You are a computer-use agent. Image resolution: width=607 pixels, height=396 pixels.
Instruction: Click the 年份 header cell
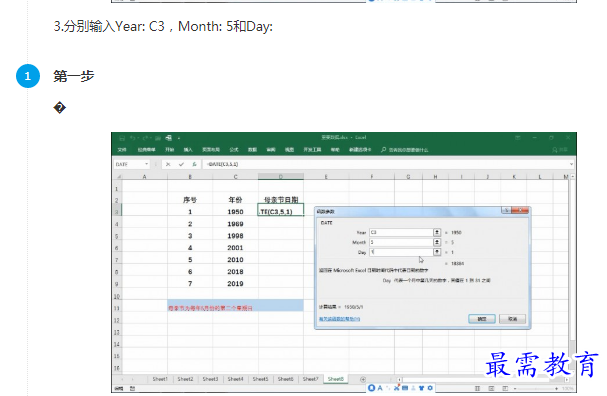(235, 200)
